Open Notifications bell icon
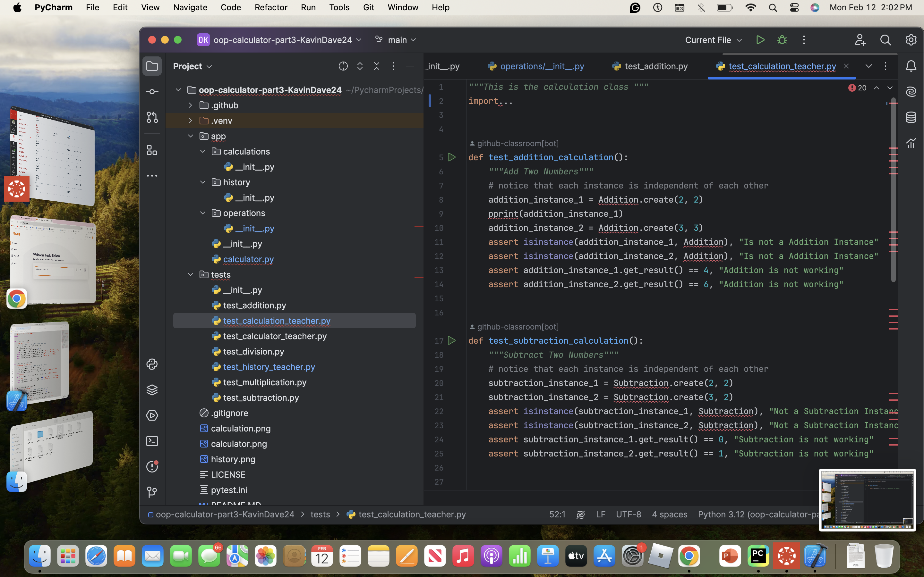Screen dimensions: 924x577 (x=911, y=66)
